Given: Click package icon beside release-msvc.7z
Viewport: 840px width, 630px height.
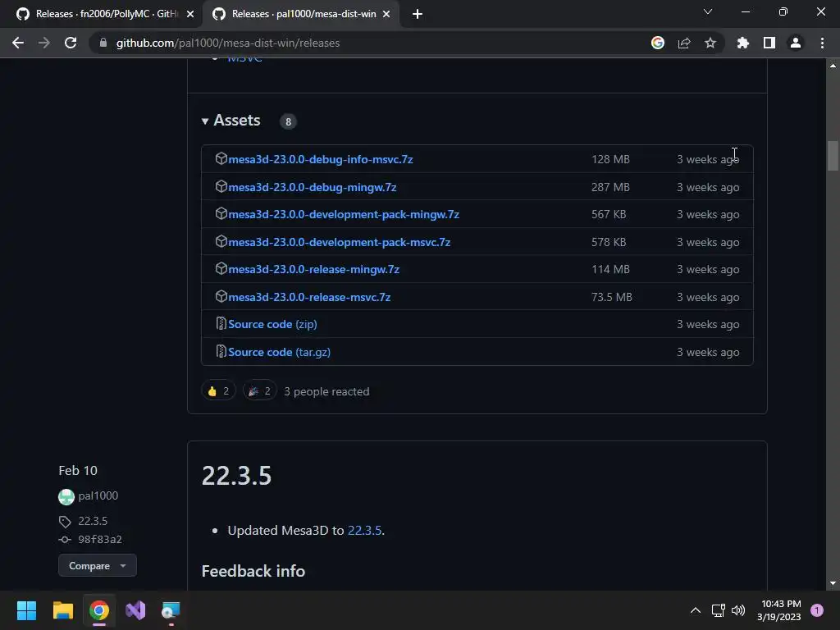Looking at the screenshot, I should click(221, 296).
